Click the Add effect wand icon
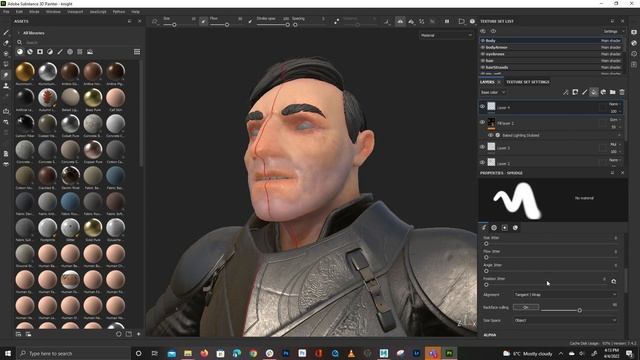The height and width of the screenshot is (360, 640). pyautogui.click(x=566, y=92)
